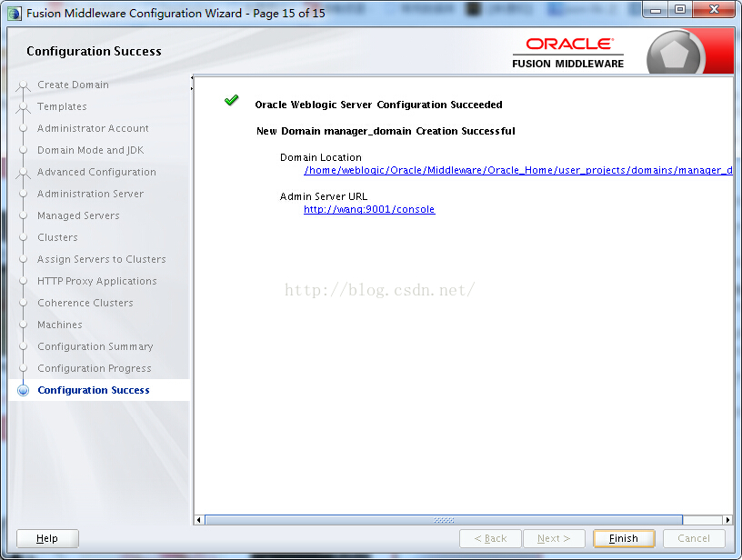Click the gray pentagon Oracle emblem
Viewport: 742px width, 560px height.
pos(675,54)
